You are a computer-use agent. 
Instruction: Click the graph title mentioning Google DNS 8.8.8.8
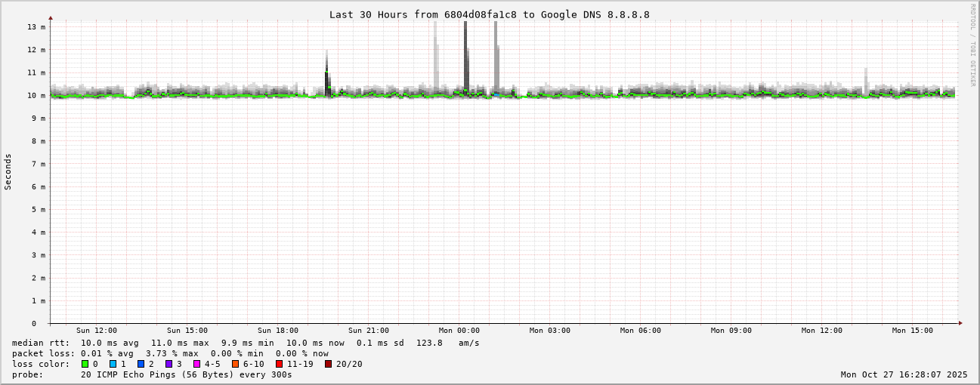point(489,14)
